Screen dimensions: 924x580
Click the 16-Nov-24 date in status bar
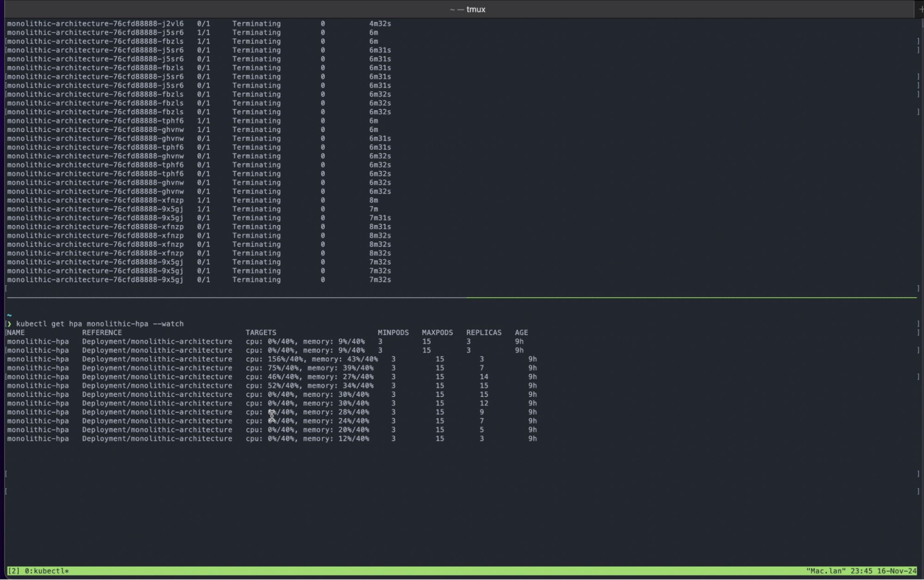coord(897,571)
